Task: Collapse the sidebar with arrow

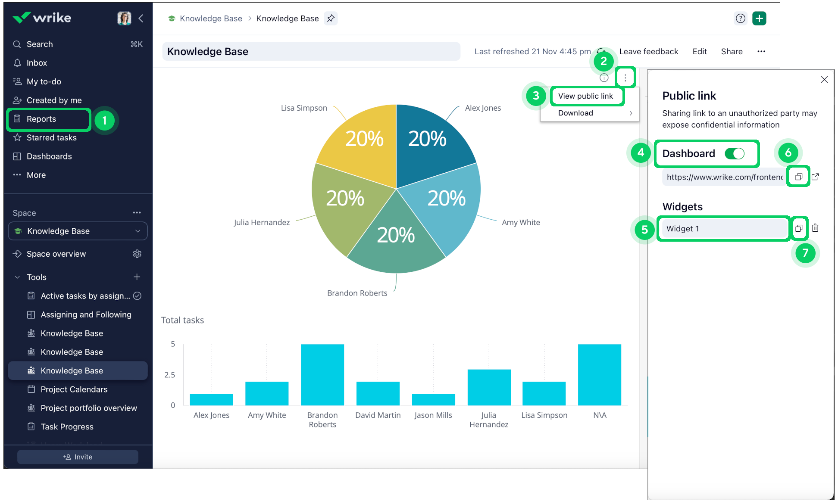Action: pos(141,18)
